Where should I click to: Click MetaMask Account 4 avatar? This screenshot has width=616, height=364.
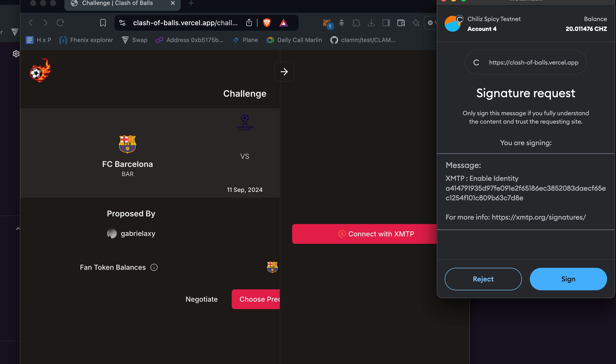coord(453,23)
